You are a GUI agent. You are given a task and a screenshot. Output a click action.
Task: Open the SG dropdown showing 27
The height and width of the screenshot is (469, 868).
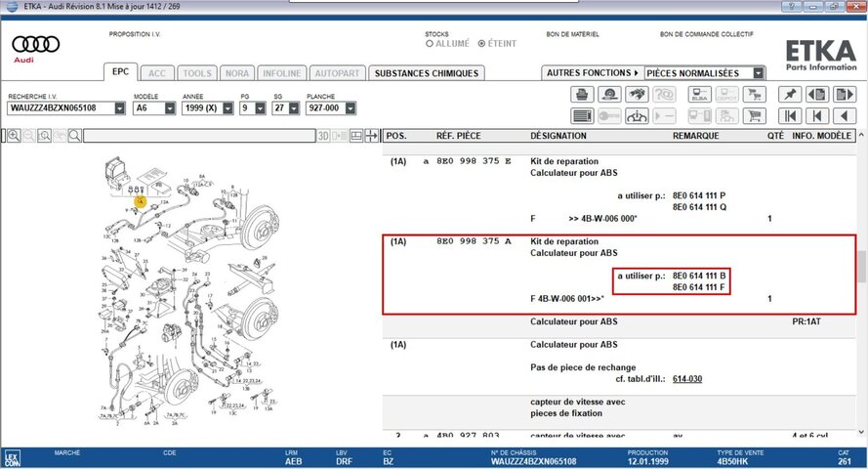coord(294,108)
